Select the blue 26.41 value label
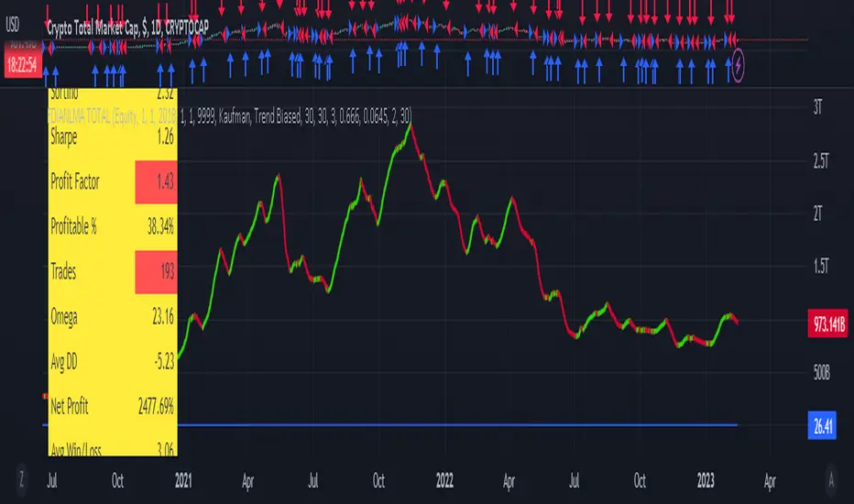854x504 pixels. point(822,425)
